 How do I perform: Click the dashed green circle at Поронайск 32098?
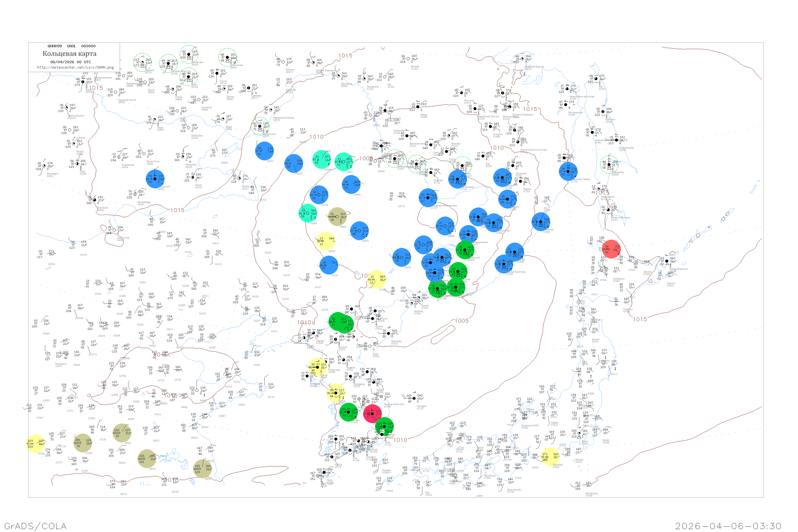pyautogui.click(x=609, y=165)
